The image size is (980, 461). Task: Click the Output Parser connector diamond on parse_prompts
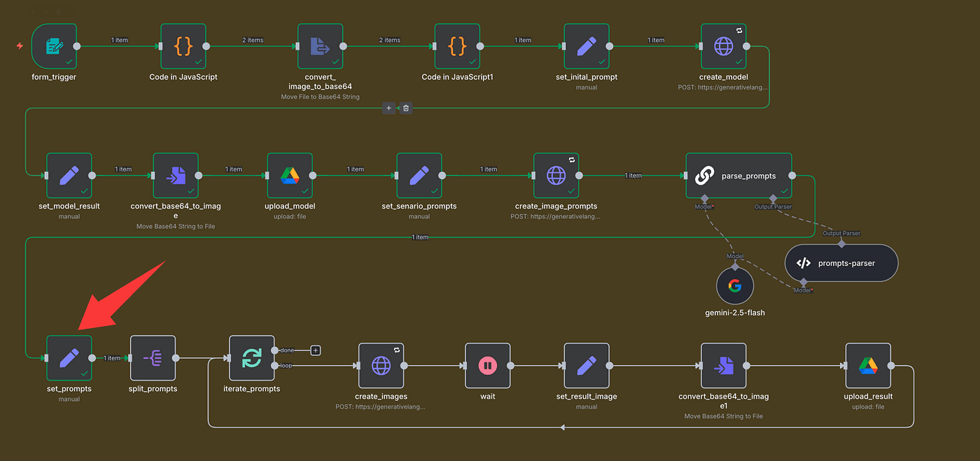(773, 197)
